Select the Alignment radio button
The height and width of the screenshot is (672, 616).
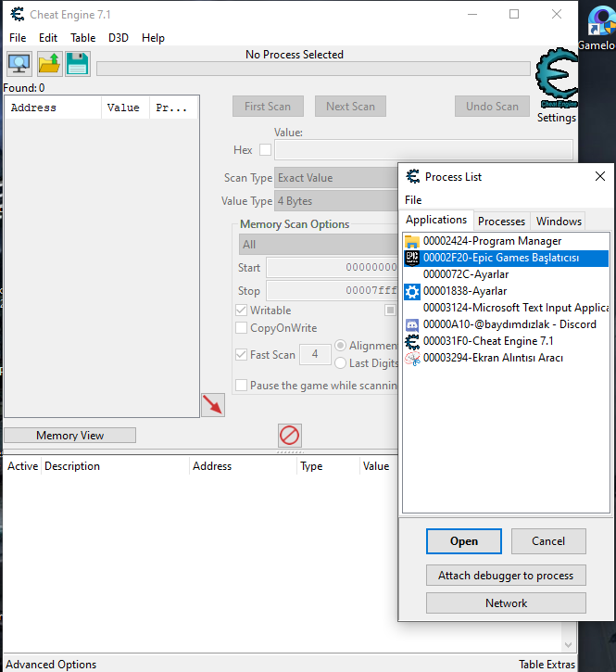(340, 346)
